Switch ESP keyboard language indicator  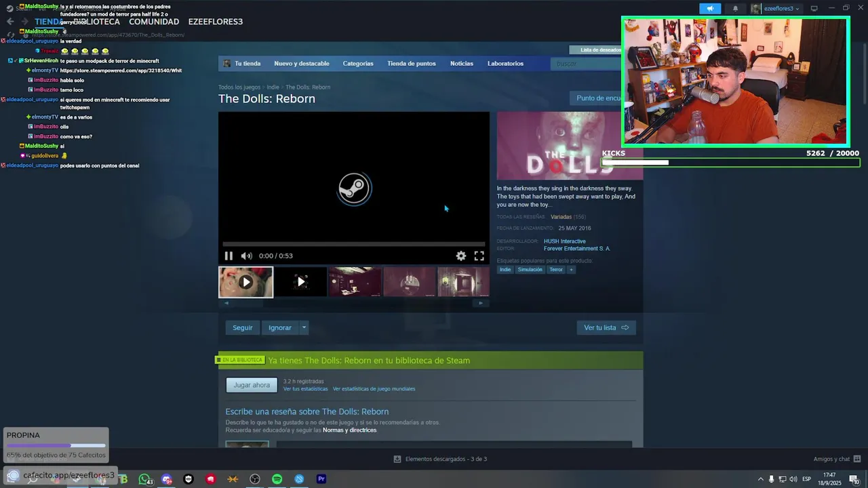coord(807,479)
